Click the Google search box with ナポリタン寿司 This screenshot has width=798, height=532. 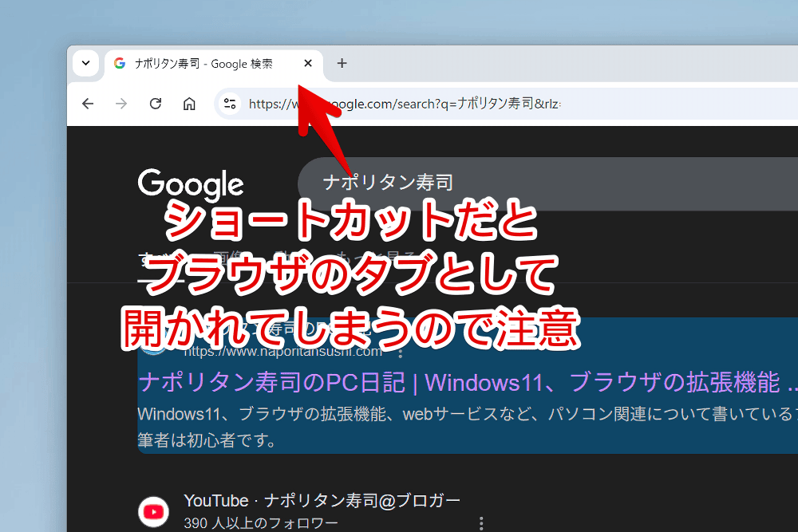(x=547, y=183)
